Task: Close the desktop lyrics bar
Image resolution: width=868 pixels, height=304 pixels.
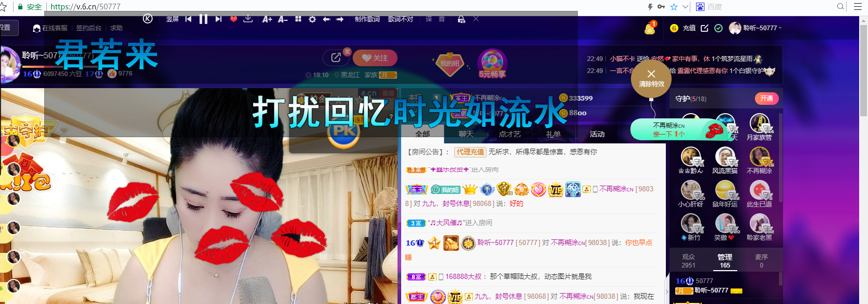Action: 476,19
